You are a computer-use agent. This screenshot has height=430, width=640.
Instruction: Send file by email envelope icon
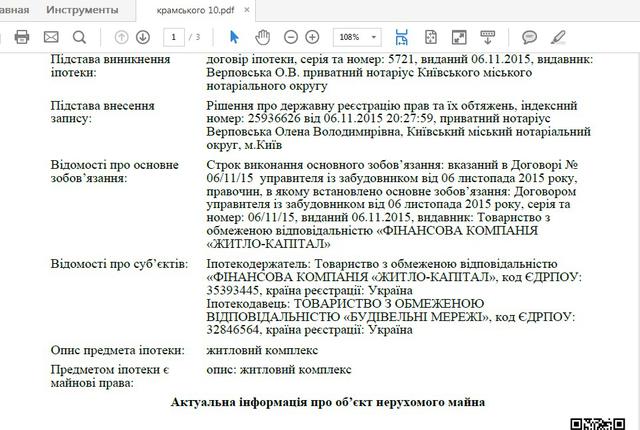coord(51,37)
